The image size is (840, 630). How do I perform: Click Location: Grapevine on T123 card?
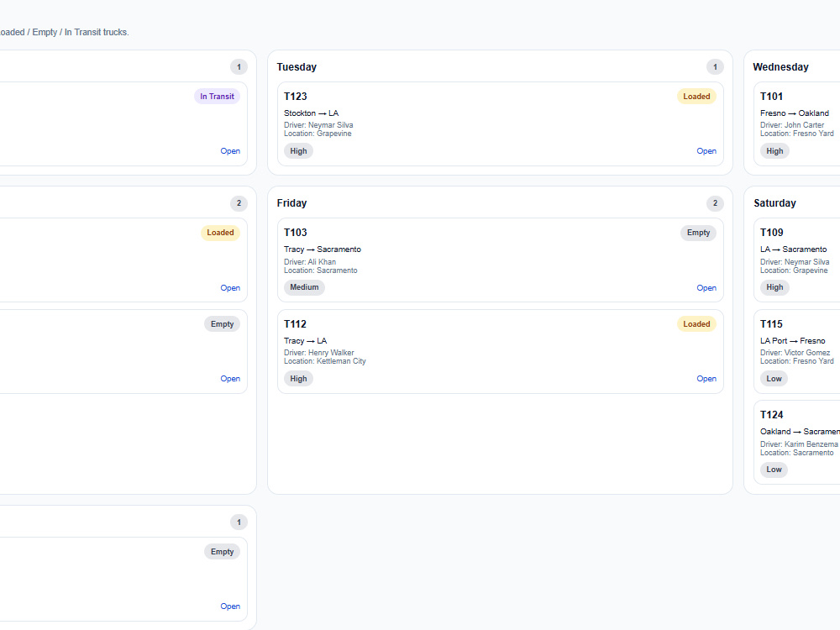[318, 134]
